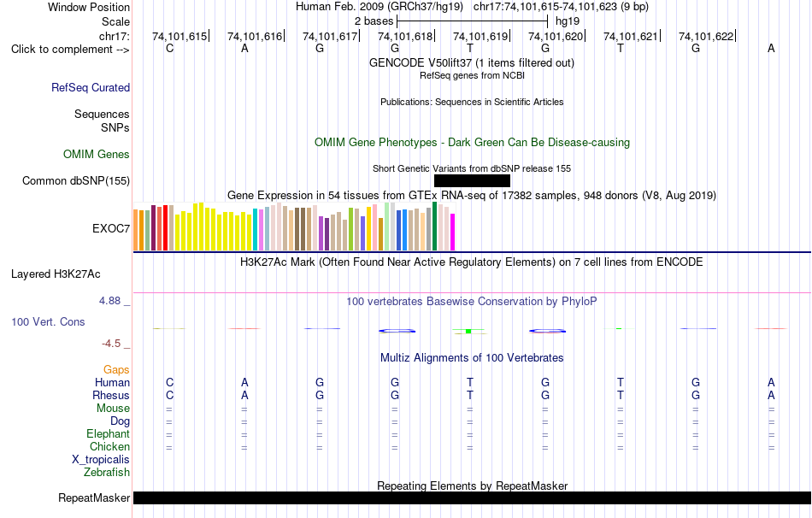Select the Dog species row label
Image resolution: width=812 pixels, height=518 pixels.
coord(120,421)
